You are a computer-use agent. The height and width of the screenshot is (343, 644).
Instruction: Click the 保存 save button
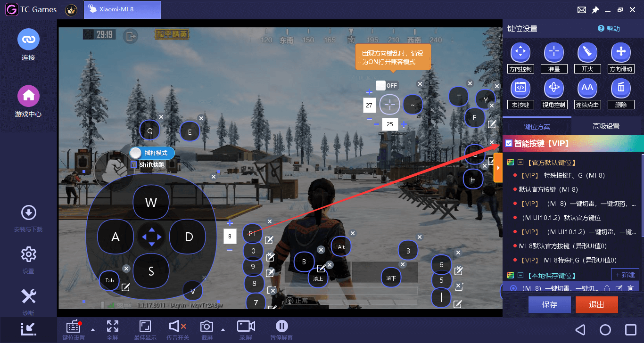click(x=550, y=305)
